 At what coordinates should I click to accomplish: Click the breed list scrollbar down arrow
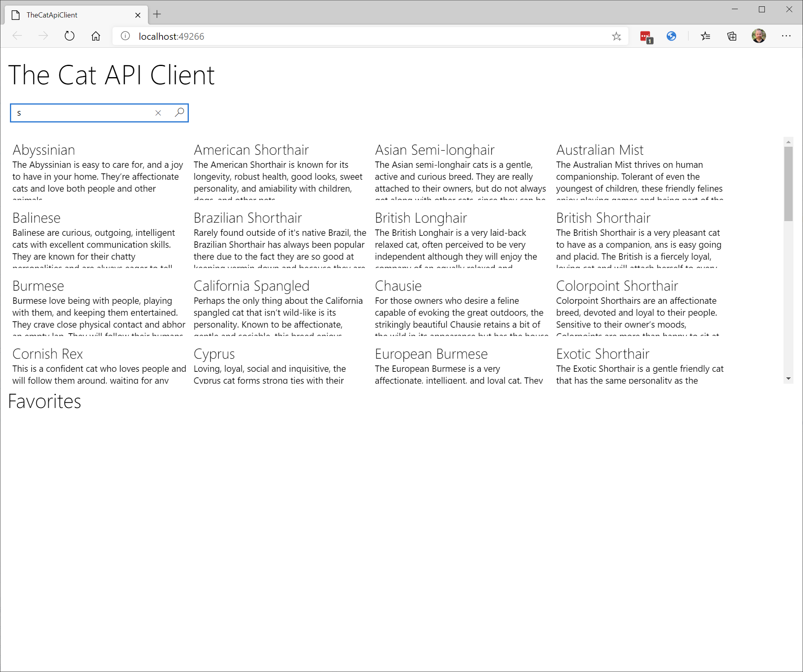(788, 379)
